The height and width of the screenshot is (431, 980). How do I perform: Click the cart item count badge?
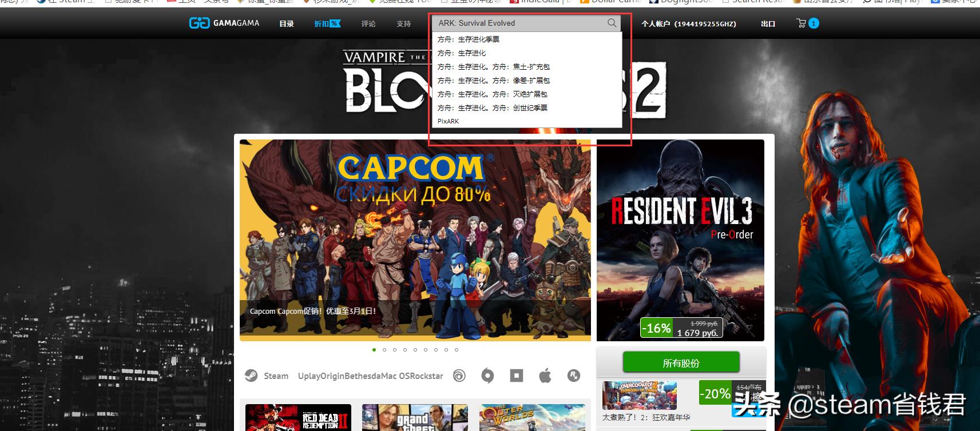[814, 23]
